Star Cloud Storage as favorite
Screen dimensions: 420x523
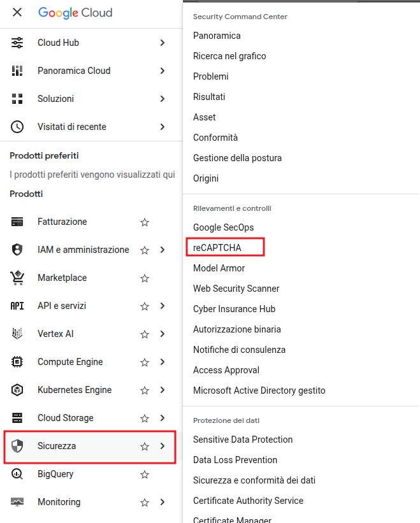[145, 419]
